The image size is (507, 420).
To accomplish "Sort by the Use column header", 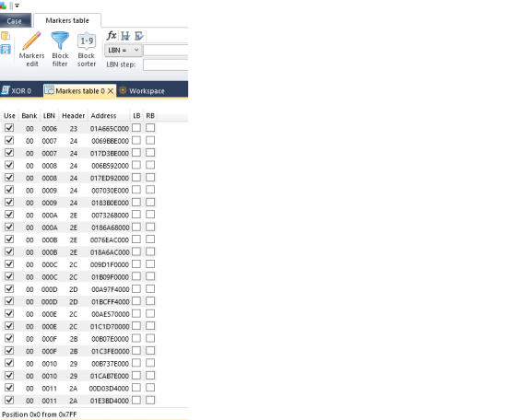I will [x=10, y=116].
